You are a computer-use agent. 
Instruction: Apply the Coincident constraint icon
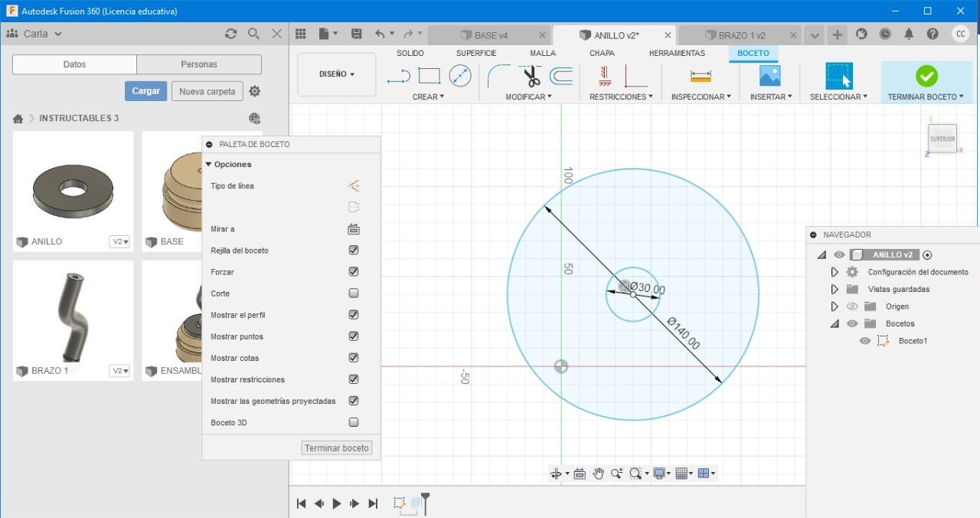point(604,76)
